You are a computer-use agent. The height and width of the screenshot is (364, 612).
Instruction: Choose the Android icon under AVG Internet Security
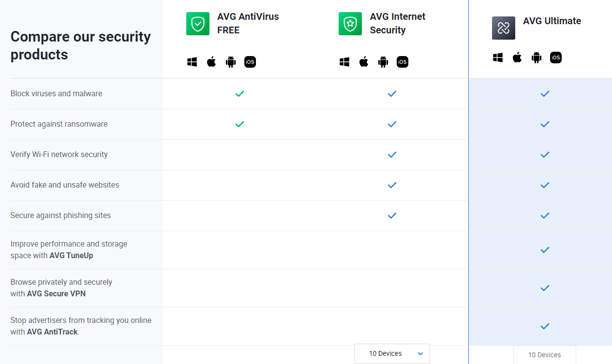tap(383, 62)
